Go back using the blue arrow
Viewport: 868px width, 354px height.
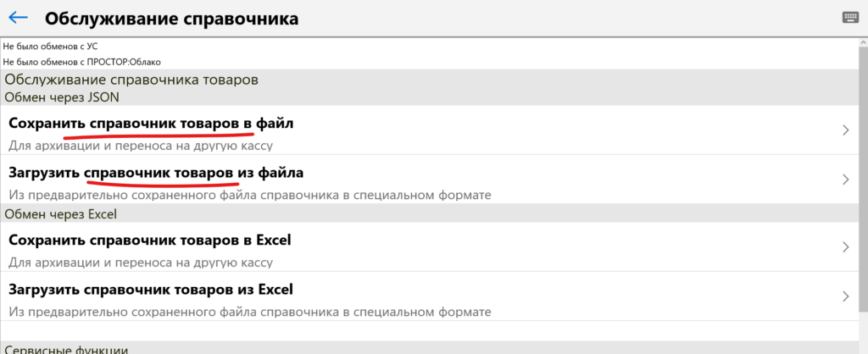pyautogui.click(x=18, y=18)
